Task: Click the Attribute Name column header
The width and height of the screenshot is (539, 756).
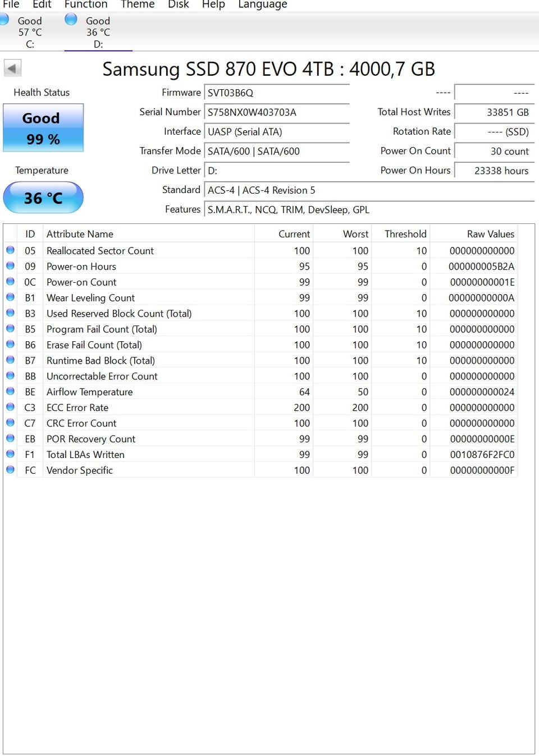Action: pyautogui.click(x=149, y=234)
